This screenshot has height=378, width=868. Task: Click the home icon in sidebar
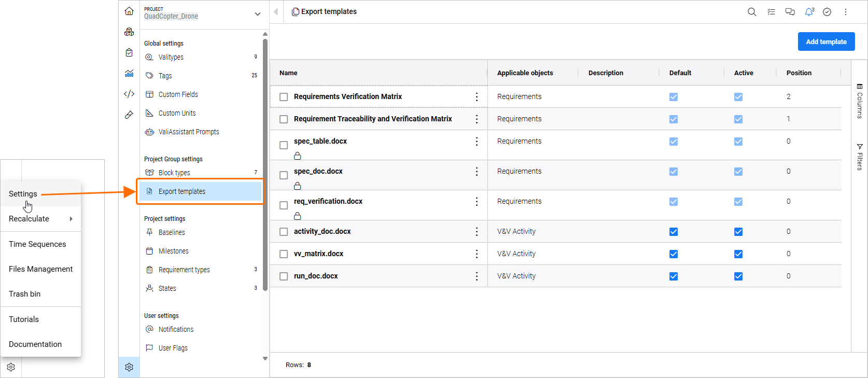pyautogui.click(x=129, y=11)
